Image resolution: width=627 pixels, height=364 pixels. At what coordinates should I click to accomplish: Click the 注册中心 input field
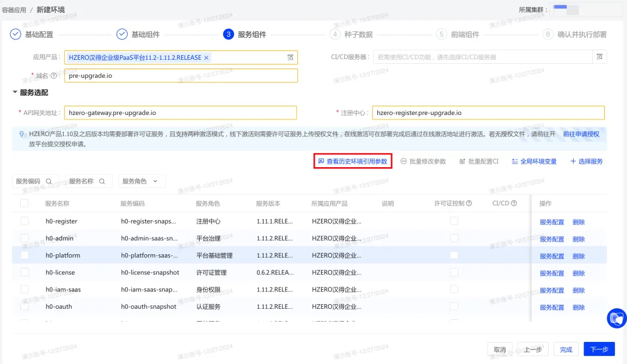[488, 113]
